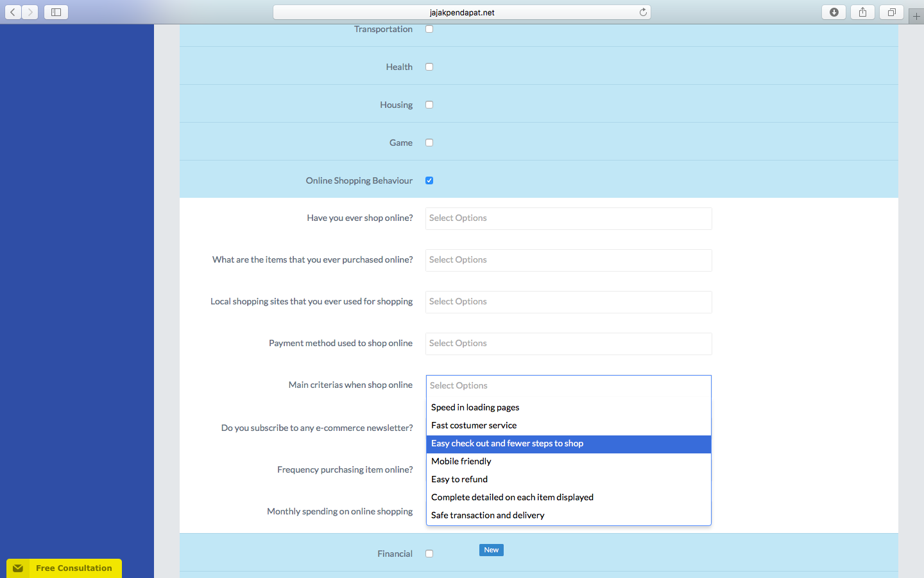The image size is (924, 578).
Task: Click 'Frequency purchasing item online?' label
Action: point(345,469)
